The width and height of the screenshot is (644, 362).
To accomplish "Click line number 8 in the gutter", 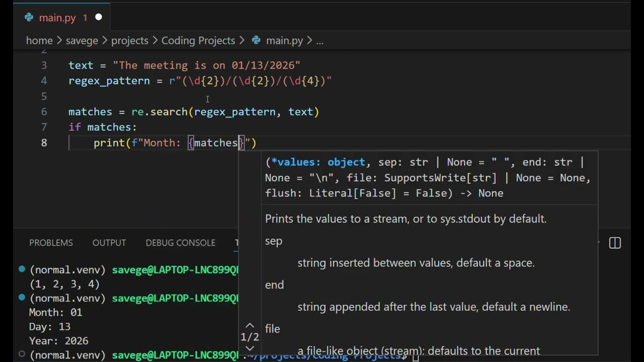I will click(x=44, y=143).
